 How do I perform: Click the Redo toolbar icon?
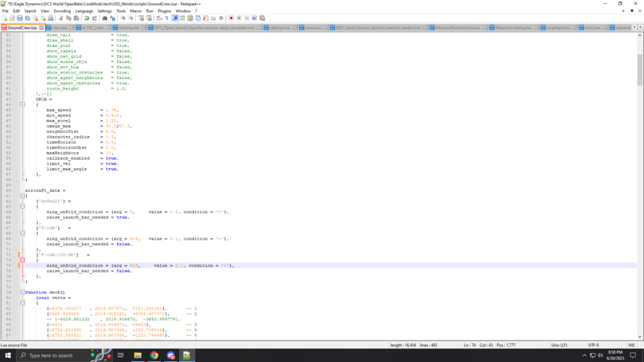coord(94,18)
